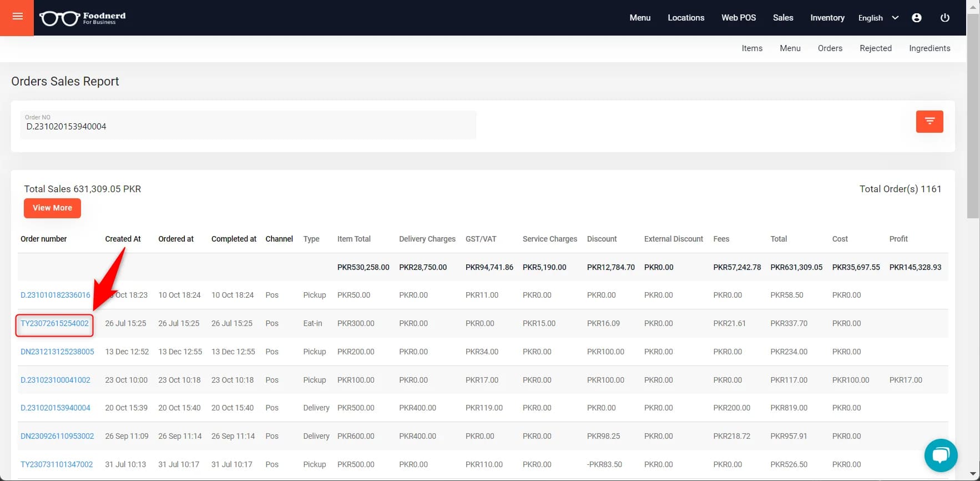The image size is (980, 481).
Task: Open the Inventory navigation item
Action: 827,18
